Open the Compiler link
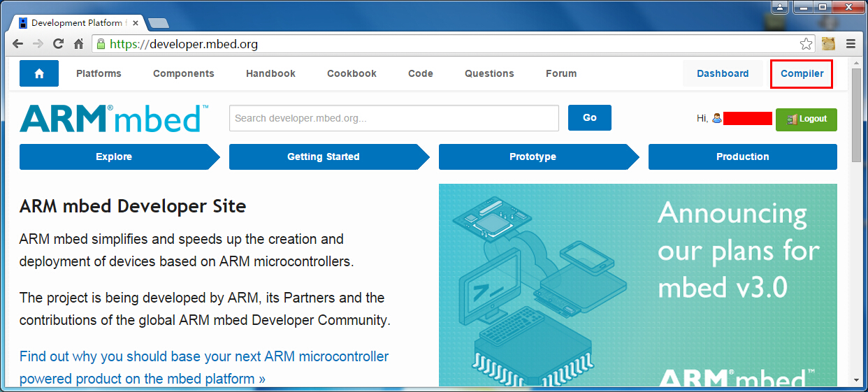The image size is (868, 392). coord(802,73)
